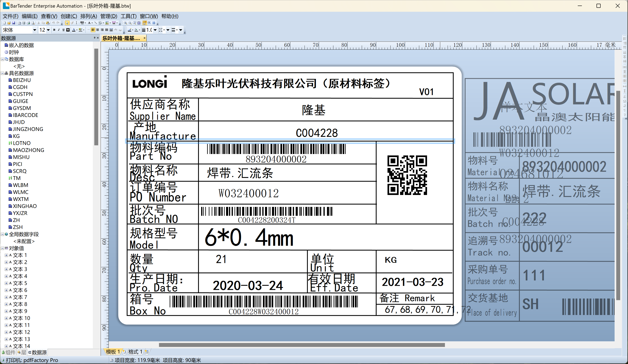Open the 文件(F) menu
This screenshot has width=628, height=364.
tap(11, 16)
